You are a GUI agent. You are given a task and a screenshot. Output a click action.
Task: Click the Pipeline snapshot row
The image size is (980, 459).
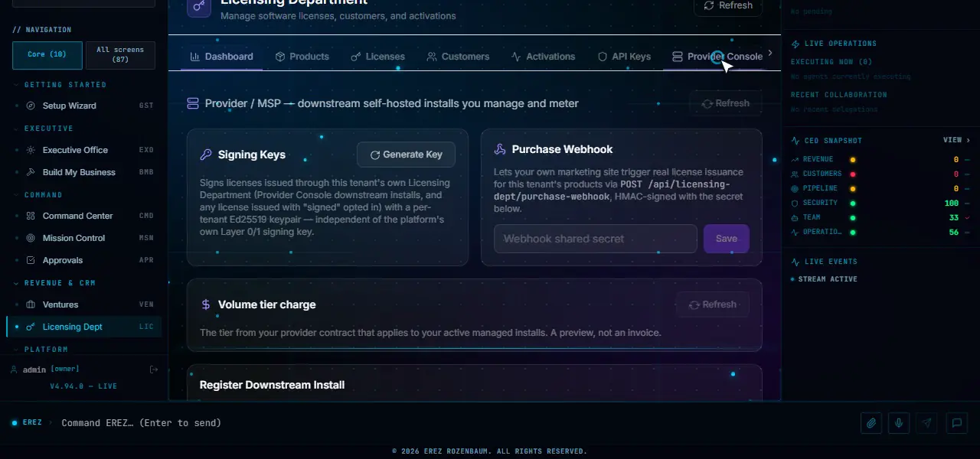pyautogui.click(x=880, y=188)
